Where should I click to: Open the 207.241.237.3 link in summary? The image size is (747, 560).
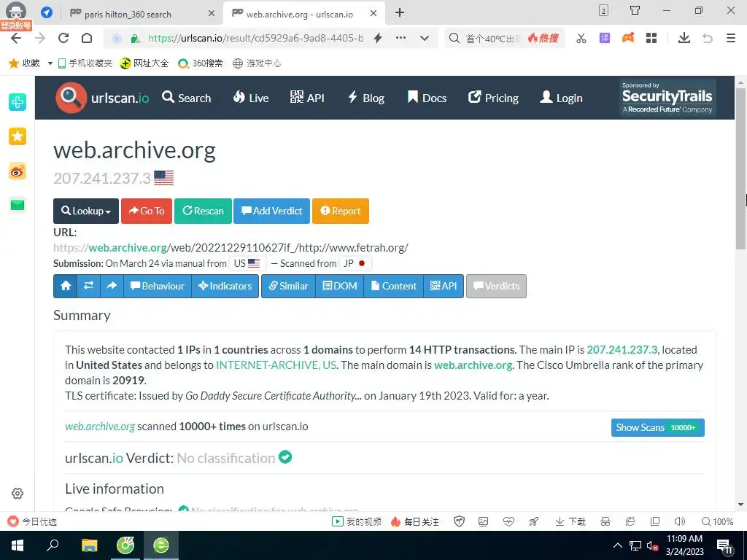[x=622, y=349]
